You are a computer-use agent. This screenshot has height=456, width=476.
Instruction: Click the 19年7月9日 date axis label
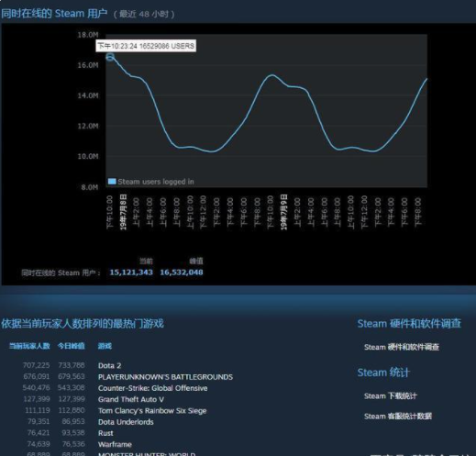tap(284, 212)
